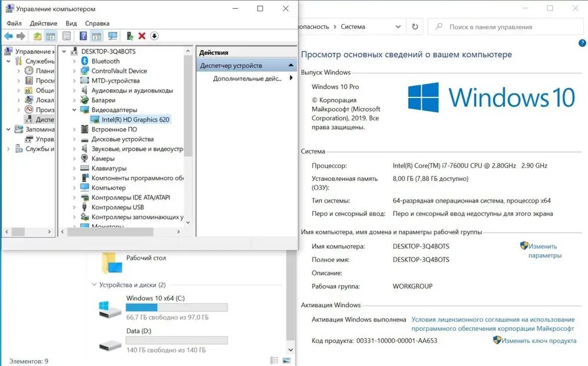Click the refresh button in Control Panel
Viewport: 588px width, 366px height.
pos(415,26)
